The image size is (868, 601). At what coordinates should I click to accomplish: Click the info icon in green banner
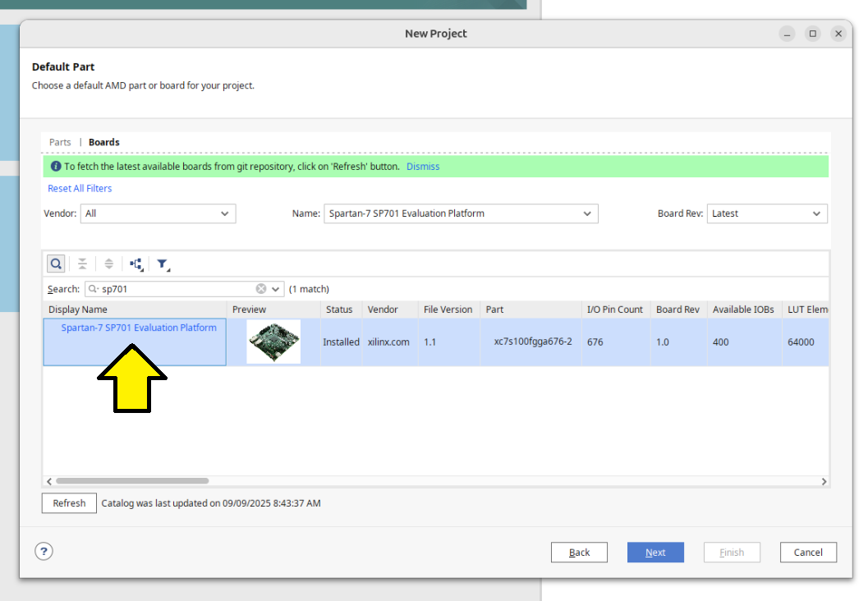tap(56, 167)
